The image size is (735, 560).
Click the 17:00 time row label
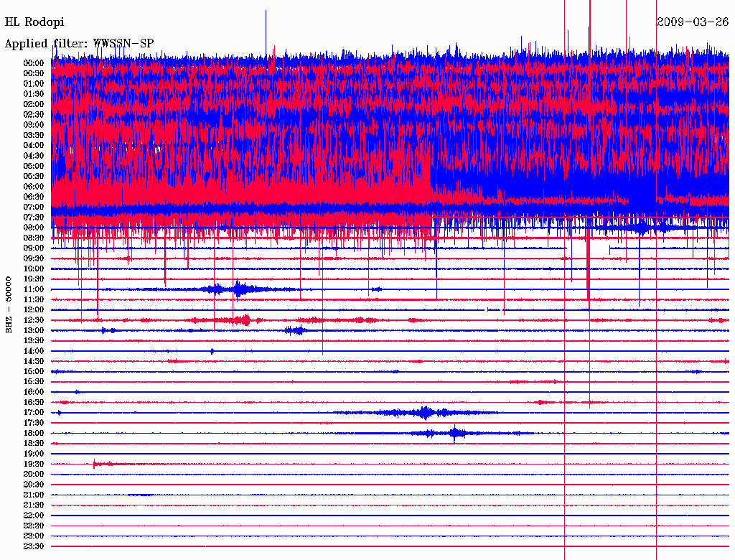coord(34,413)
